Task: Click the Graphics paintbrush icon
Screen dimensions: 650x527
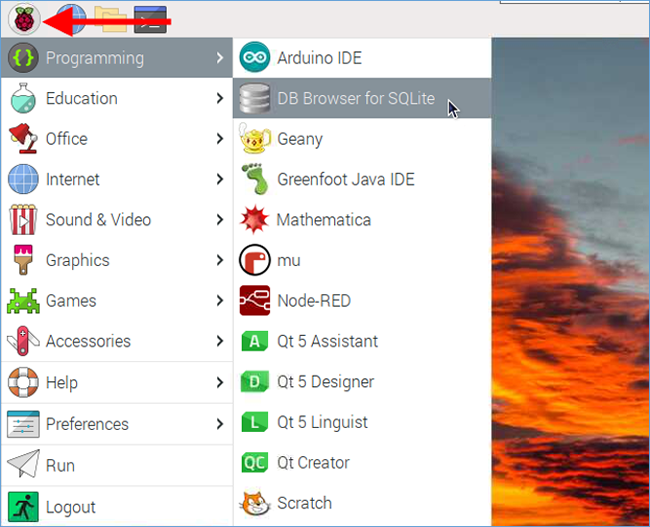Action: (23, 260)
